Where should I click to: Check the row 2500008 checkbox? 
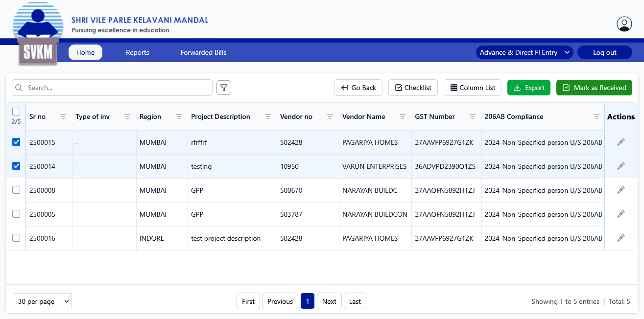(x=16, y=190)
